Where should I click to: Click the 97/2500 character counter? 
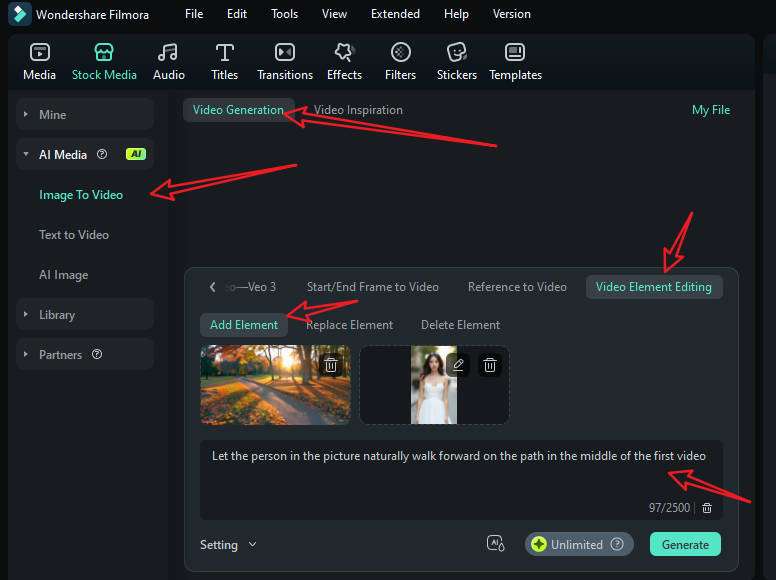click(669, 508)
